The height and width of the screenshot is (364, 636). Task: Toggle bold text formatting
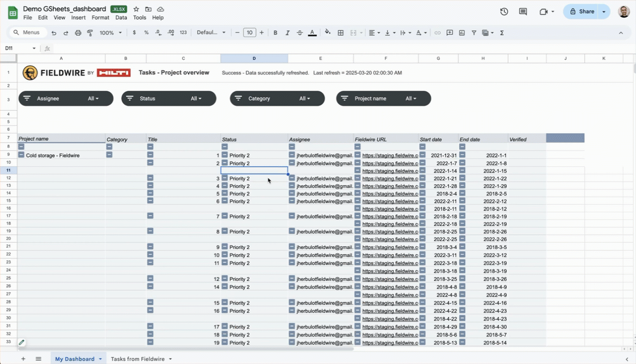[276, 33]
